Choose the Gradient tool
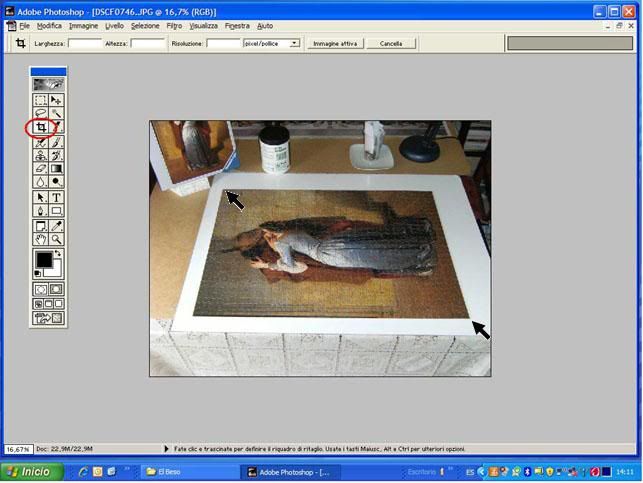This screenshot has height=483, width=643. (56, 168)
